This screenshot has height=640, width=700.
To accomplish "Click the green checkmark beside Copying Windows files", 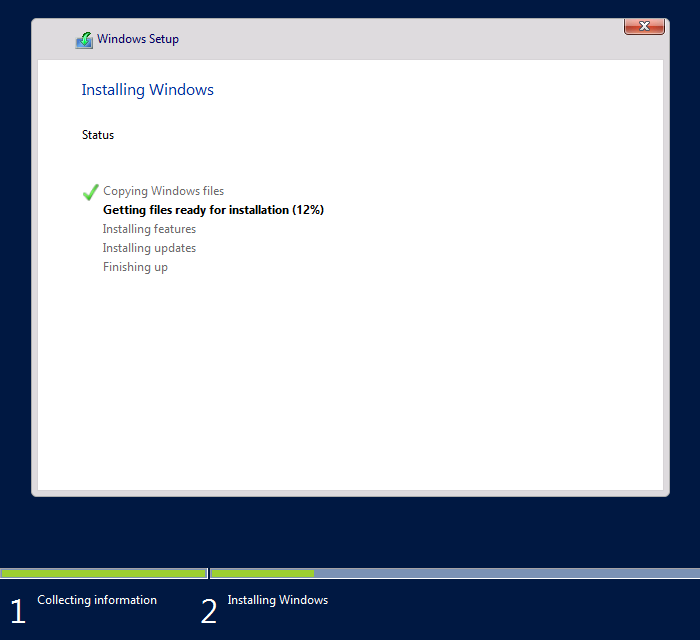I will (91, 192).
